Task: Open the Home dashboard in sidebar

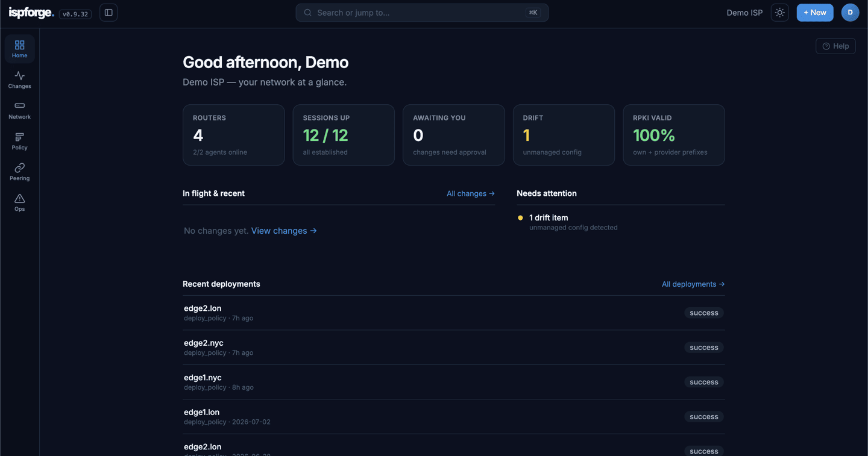Action: (19, 49)
